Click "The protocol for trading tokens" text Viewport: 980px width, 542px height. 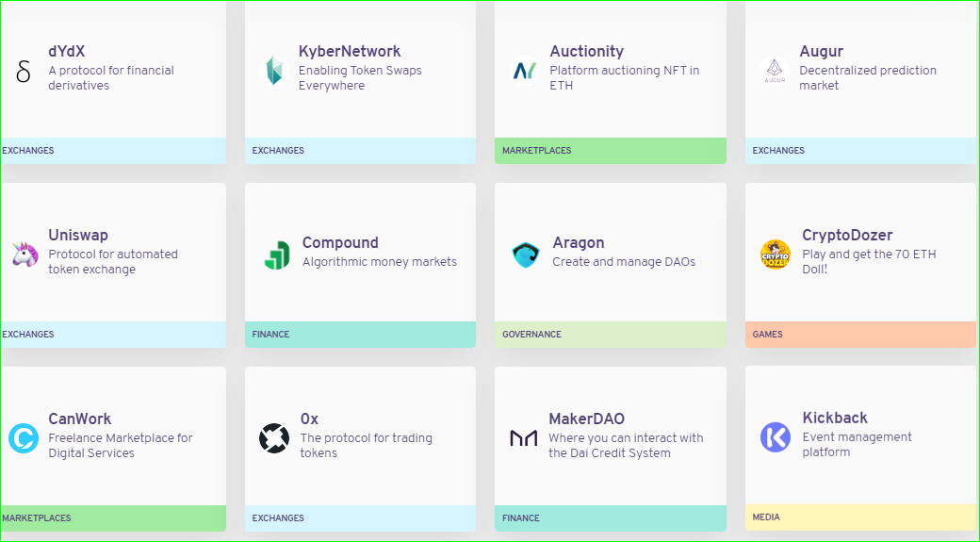click(x=367, y=446)
